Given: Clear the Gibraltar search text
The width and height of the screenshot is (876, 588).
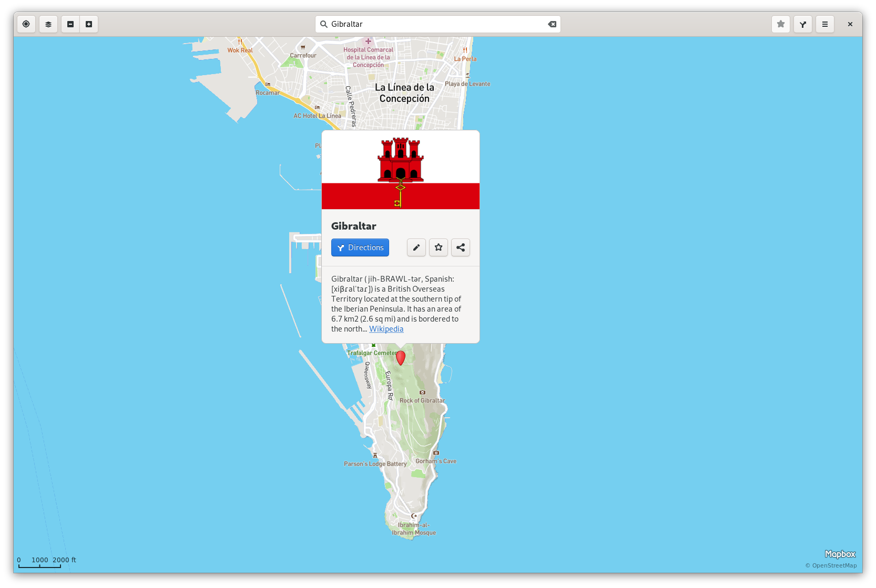Looking at the screenshot, I should click(552, 24).
